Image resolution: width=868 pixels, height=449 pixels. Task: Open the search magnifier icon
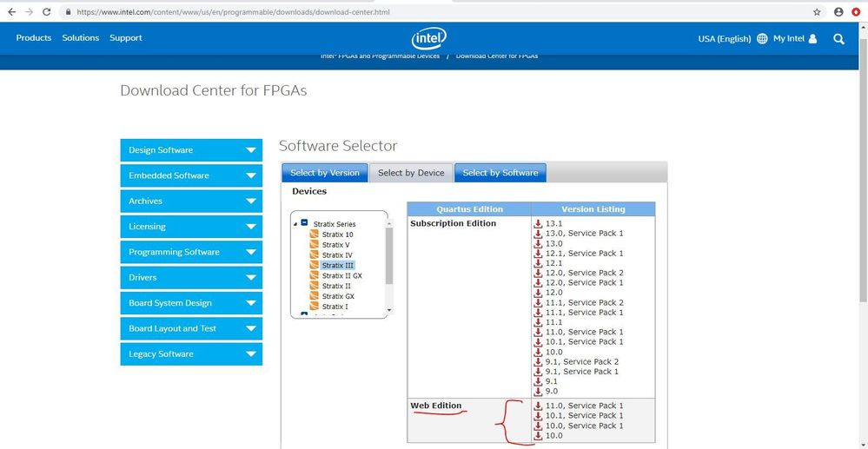point(838,39)
